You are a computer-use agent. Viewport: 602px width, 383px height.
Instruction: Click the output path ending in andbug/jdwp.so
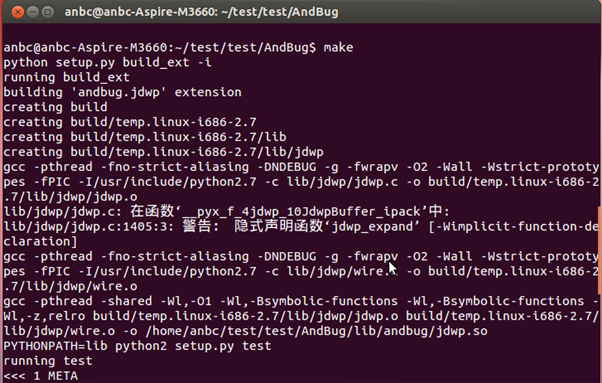coord(316,331)
